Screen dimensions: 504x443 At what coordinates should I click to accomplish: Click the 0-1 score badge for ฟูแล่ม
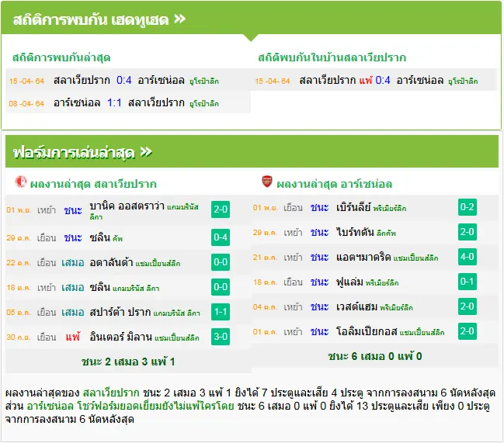coord(468,282)
